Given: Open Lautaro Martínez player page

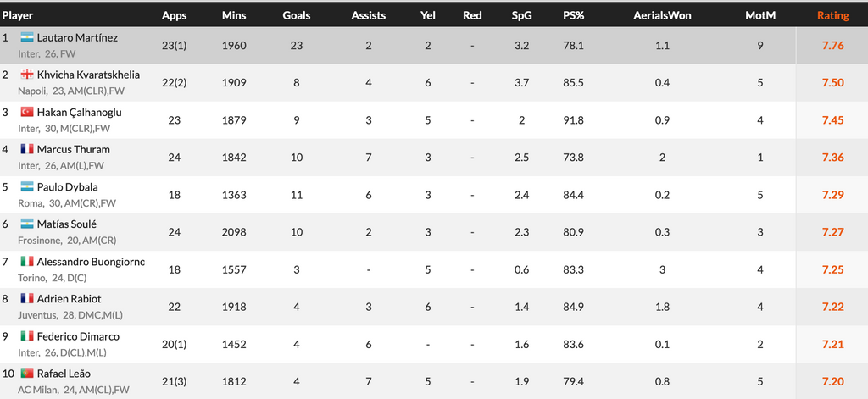Looking at the screenshot, I should tap(77, 37).
